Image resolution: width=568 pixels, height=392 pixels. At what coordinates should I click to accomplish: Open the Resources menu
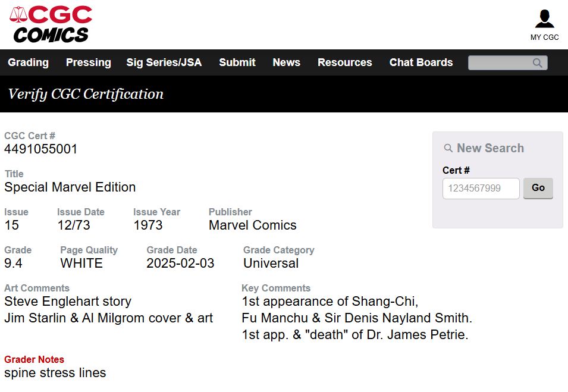tap(345, 62)
